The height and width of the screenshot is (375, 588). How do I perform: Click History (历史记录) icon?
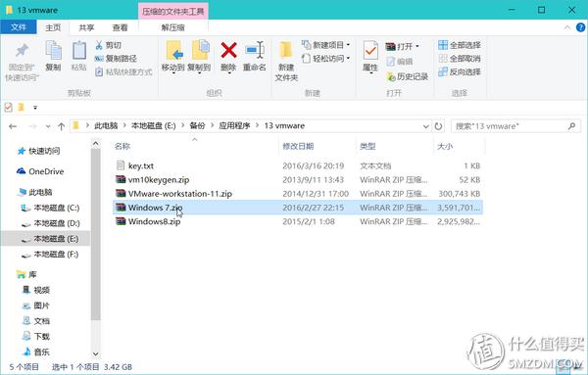click(x=391, y=76)
